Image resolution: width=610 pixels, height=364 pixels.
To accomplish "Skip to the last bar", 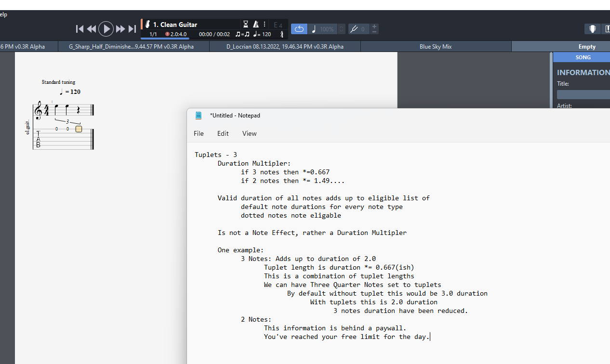I will coord(132,29).
